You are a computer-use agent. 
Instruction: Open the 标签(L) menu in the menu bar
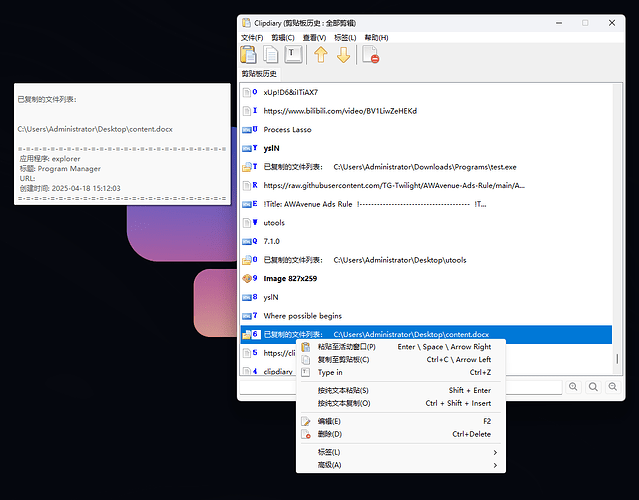pos(345,37)
